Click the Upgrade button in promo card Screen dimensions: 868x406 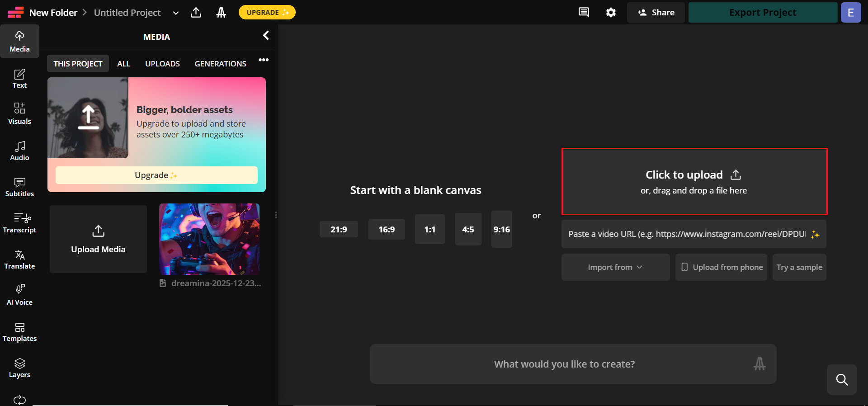[156, 175]
